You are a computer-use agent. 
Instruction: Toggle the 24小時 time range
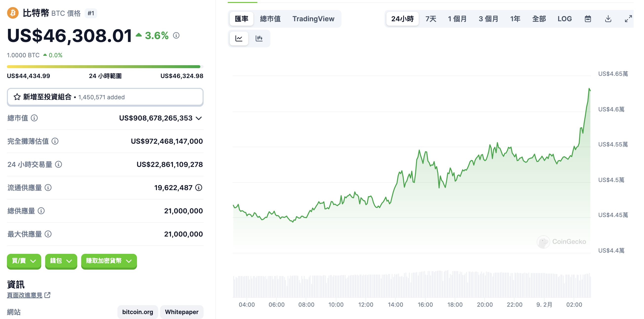[402, 19]
